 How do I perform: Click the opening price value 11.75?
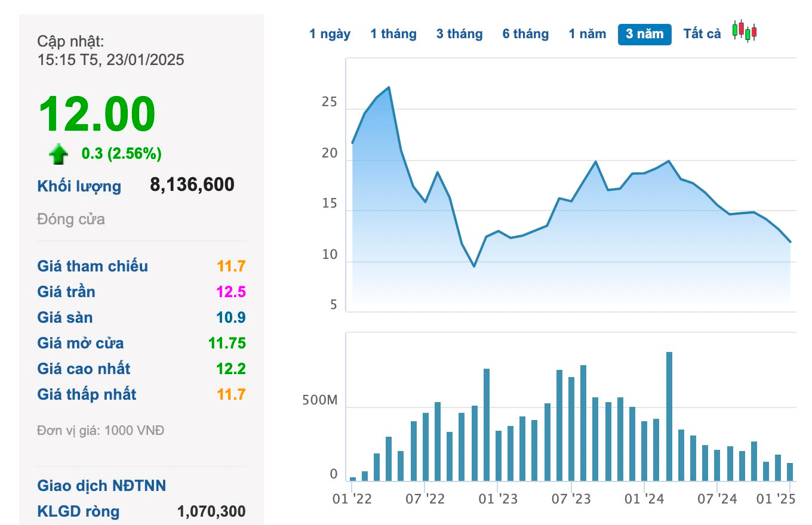[227, 343]
